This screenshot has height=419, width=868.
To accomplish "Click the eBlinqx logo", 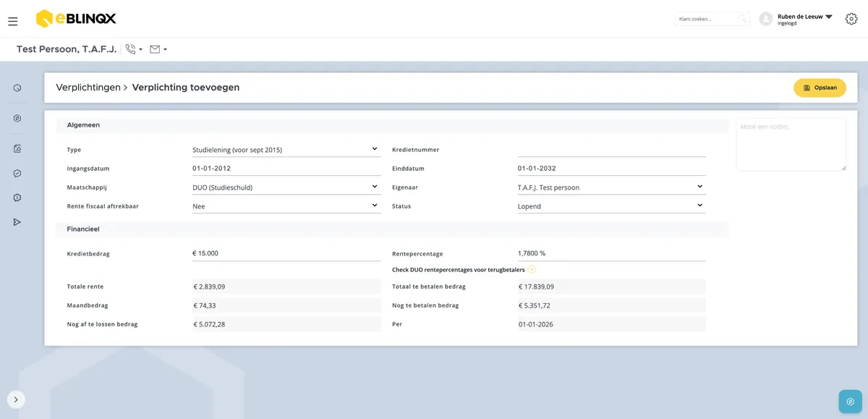I will pos(76,19).
